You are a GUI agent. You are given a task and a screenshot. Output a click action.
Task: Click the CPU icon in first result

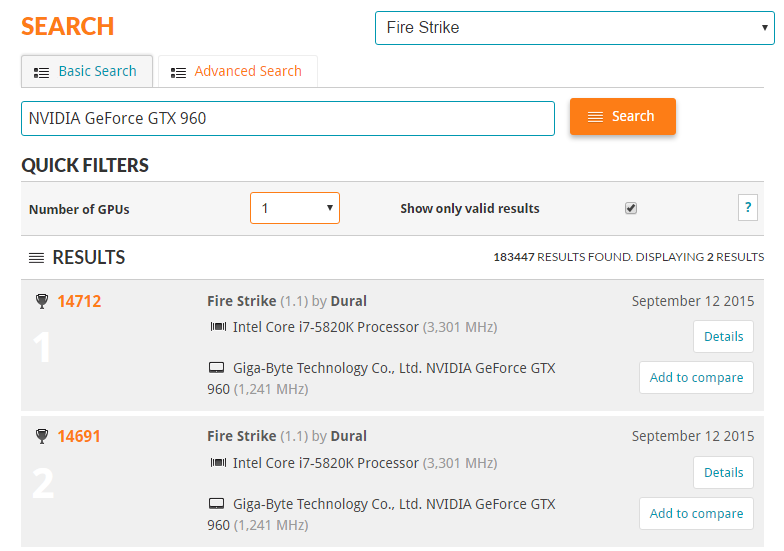217,327
